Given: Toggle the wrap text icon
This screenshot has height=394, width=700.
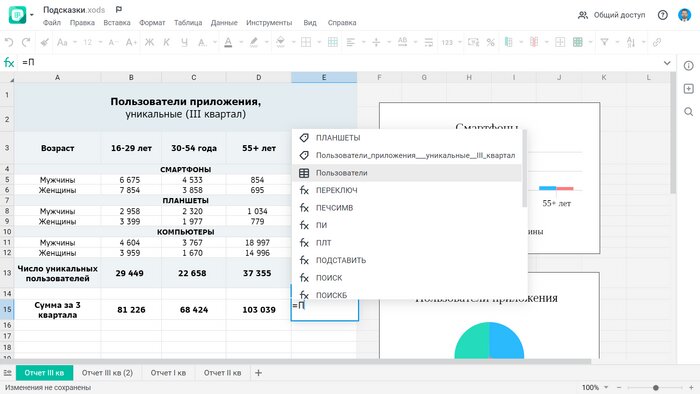Looking at the screenshot, I should pos(429,42).
